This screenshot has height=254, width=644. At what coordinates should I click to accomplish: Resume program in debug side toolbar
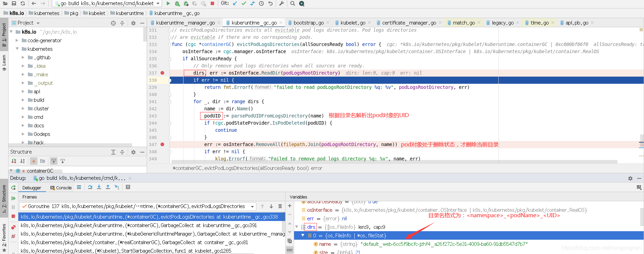pyautogui.click(x=13, y=198)
